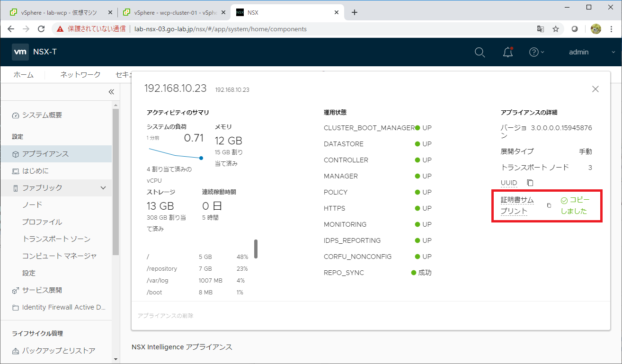Open the notifications bell icon
The width and height of the screenshot is (622, 364).
click(508, 52)
